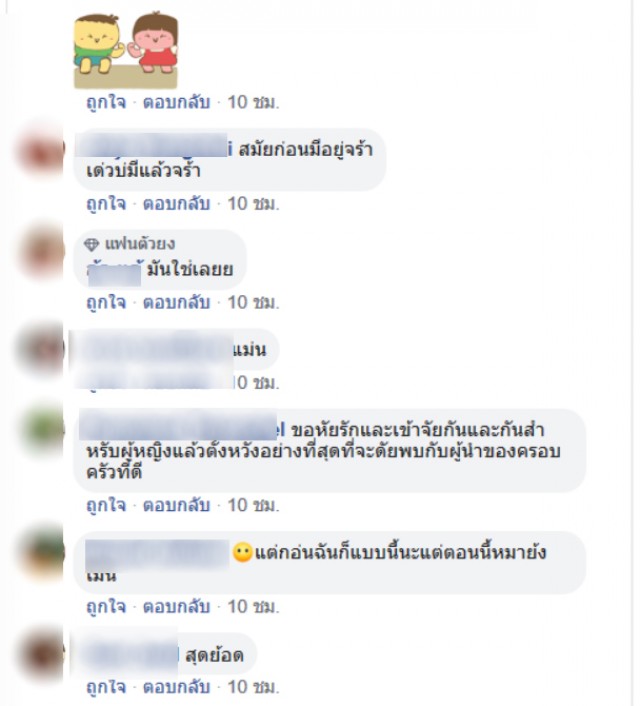Like the แต่ก่อนฉันก็แบบนี้นะ comment

tap(106, 606)
